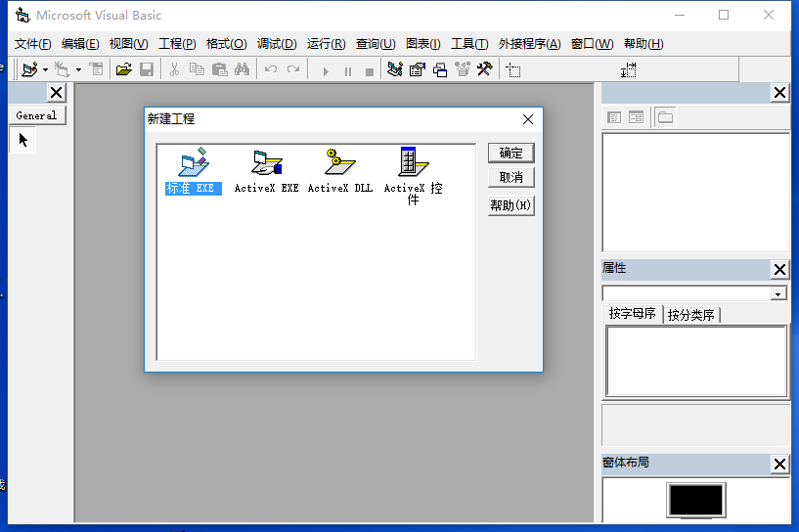The height and width of the screenshot is (532, 799).
Task: Expand the add-project dropdown arrow
Action: pos(45,69)
